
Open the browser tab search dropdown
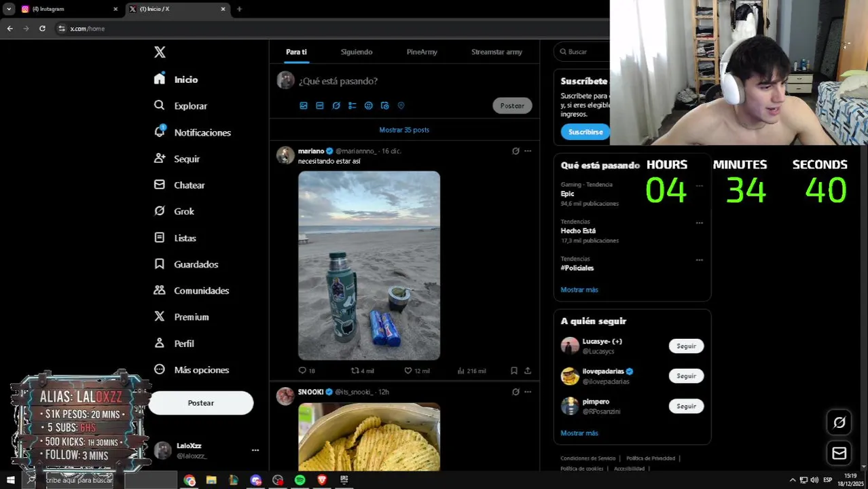click(x=9, y=9)
